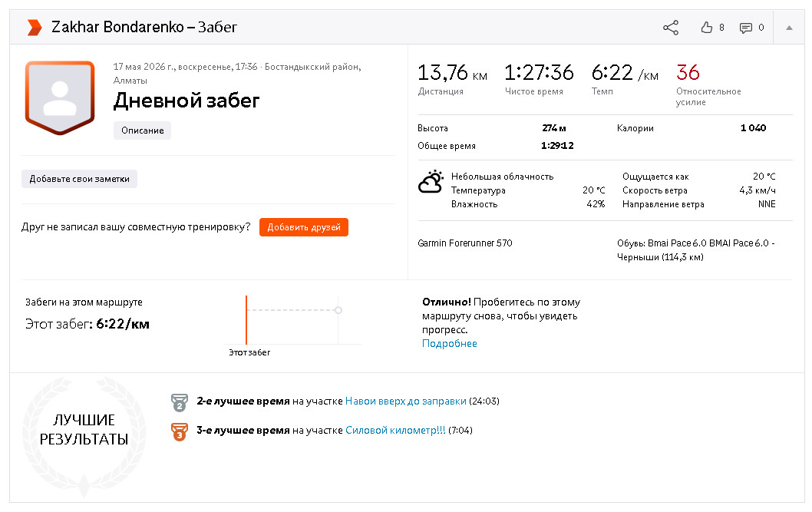Click the orange Этот забег chart line
Screen dimensions: 812x512
246,319
